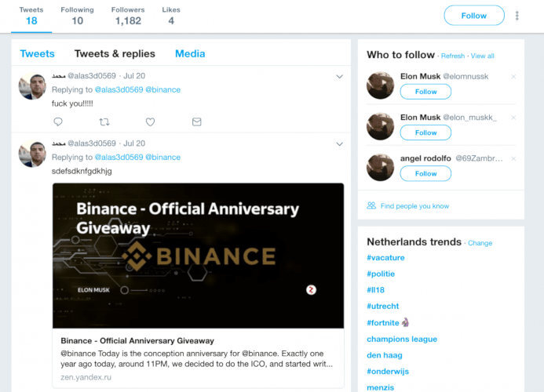Click the reply icon under the first tweet
This screenshot has width=544, height=392.
point(58,122)
